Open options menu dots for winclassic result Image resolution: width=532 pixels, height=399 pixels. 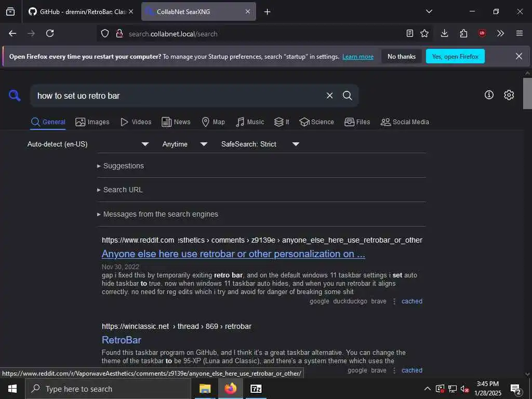click(x=394, y=370)
